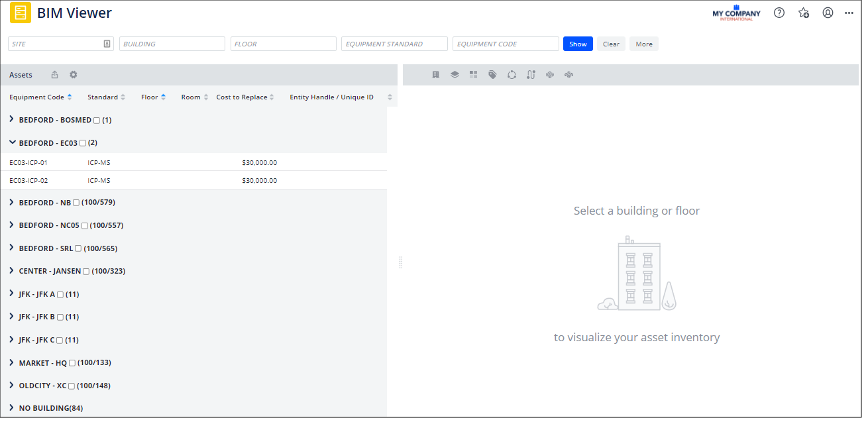The width and height of the screenshot is (868, 424).
Task: Check the BEDFORD - NC05 checkbox
Action: pyautogui.click(x=84, y=226)
